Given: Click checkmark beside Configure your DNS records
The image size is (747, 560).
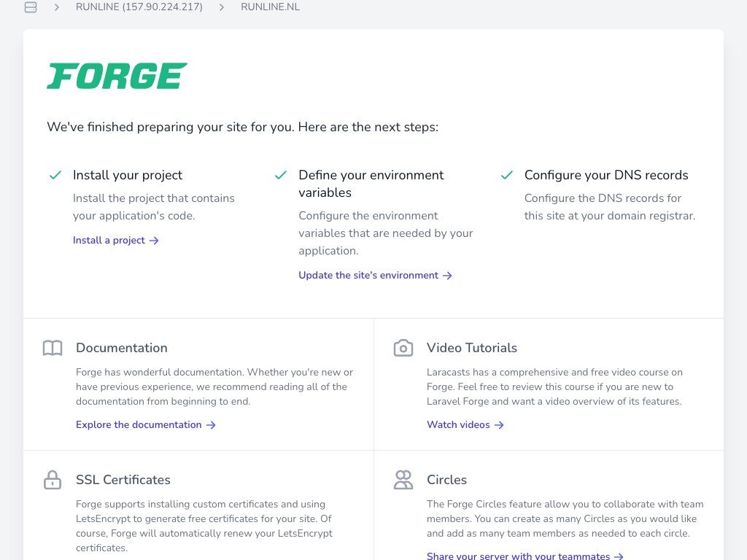Looking at the screenshot, I should (x=506, y=175).
